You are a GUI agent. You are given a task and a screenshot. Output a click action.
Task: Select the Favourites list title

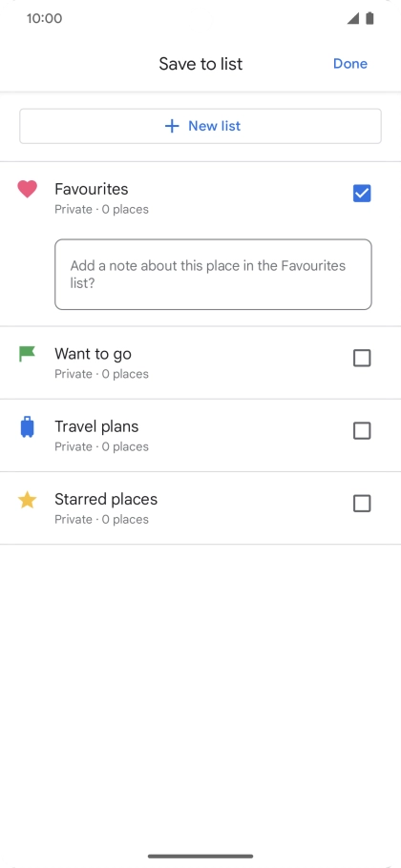point(92,189)
